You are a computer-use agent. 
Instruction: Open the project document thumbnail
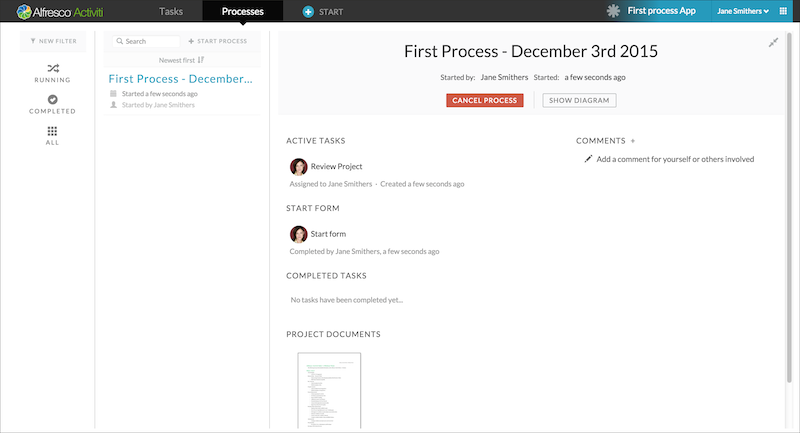(x=329, y=390)
